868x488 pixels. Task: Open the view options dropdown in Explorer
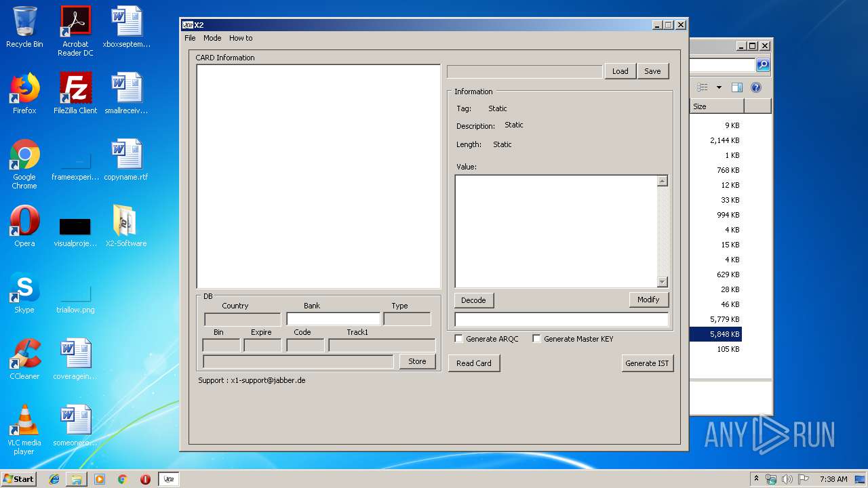pos(719,87)
